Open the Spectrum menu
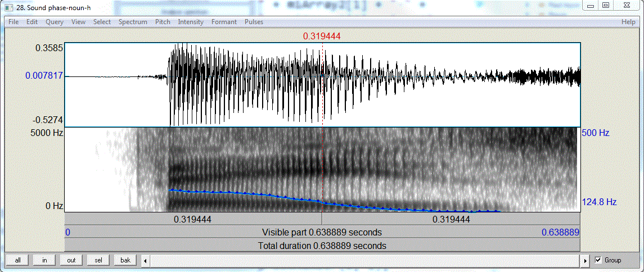The height and width of the screenshot is (272, 644). coord(133,22)
